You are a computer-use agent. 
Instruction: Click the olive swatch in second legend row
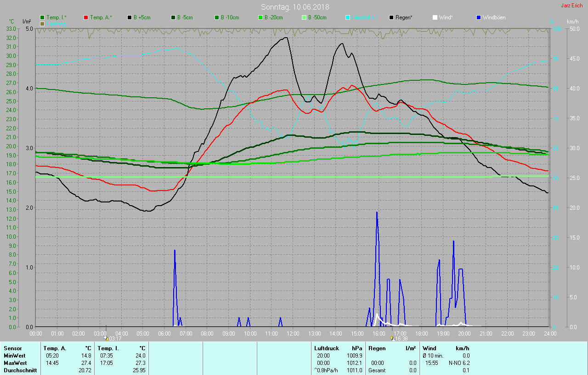tap(42, 23)
